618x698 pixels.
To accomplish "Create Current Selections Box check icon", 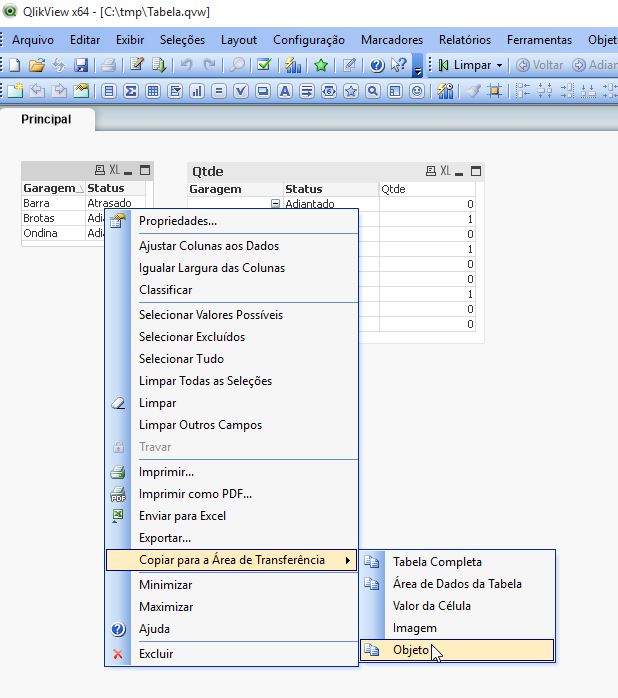I will pyautogui.click(x=241, y=91).
